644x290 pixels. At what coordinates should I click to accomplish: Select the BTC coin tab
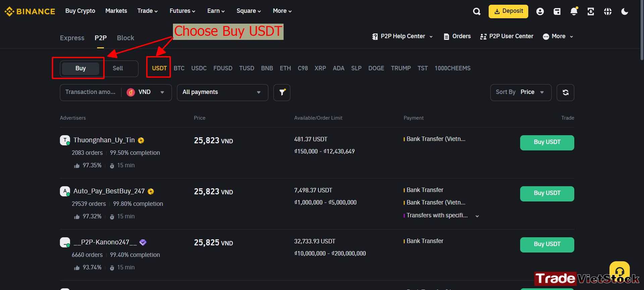click(179, 68)
